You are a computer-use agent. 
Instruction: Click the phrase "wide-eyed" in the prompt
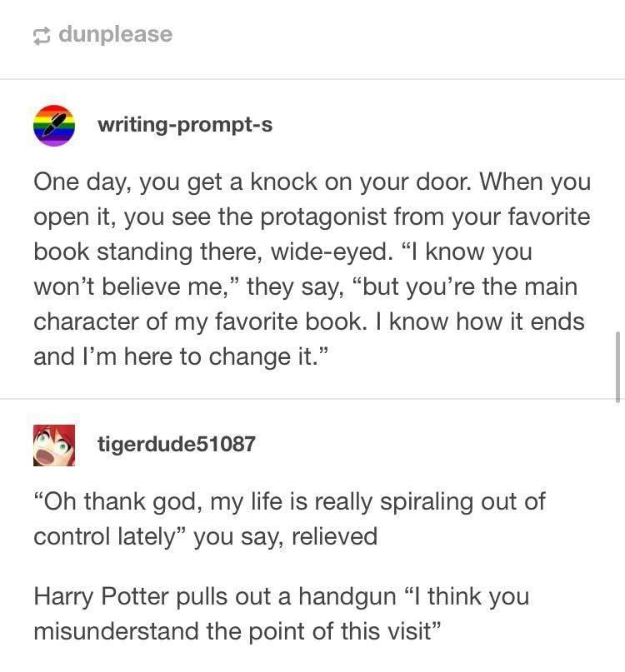coord(332,252)
